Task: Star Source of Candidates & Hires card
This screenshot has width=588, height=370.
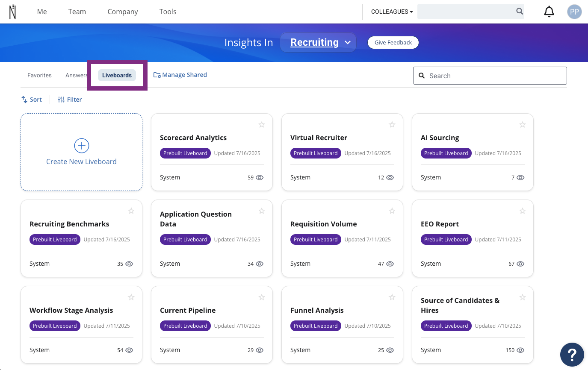Action: pos(523,297)
